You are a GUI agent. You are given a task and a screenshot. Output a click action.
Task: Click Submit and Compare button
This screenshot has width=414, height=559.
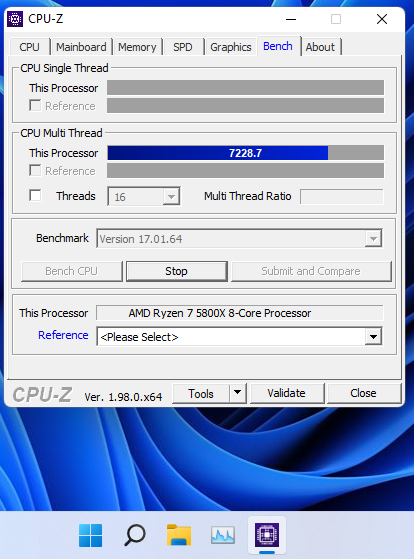311,271
